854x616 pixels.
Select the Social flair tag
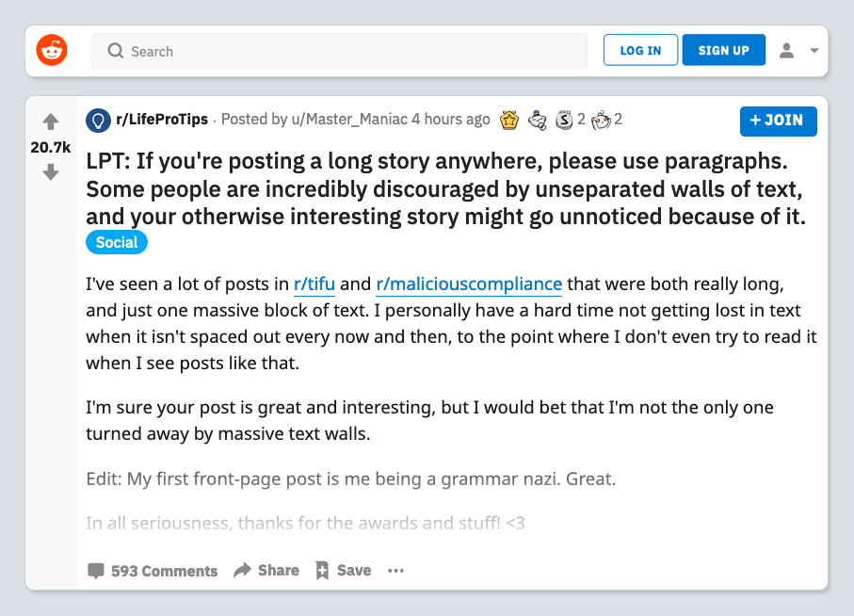(x=117, y=242)
